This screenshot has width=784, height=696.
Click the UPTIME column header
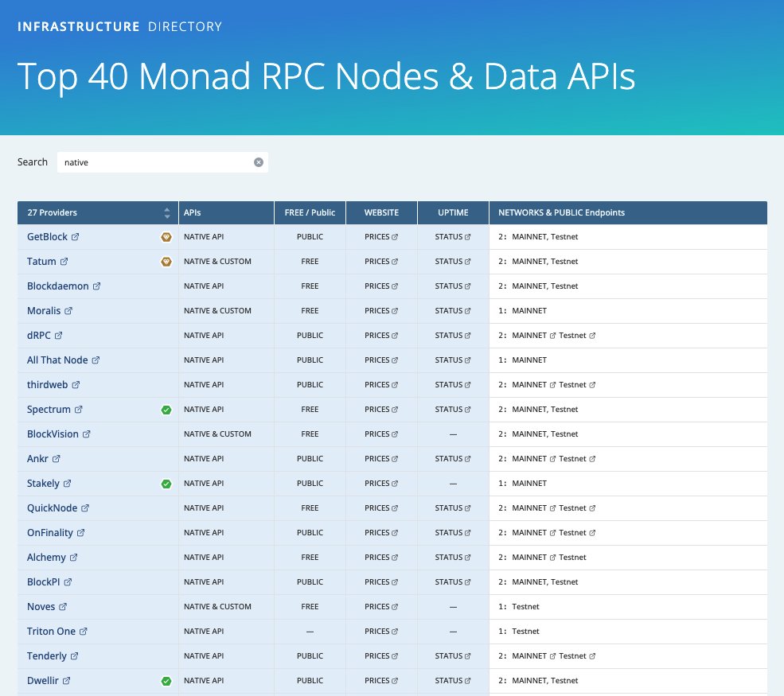(453, 213)
